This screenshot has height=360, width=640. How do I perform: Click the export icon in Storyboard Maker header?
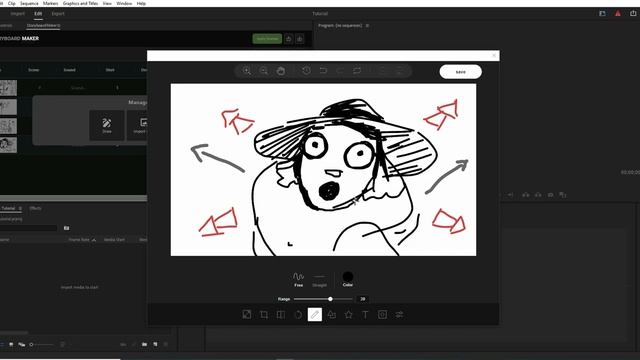tap(300, 39)
